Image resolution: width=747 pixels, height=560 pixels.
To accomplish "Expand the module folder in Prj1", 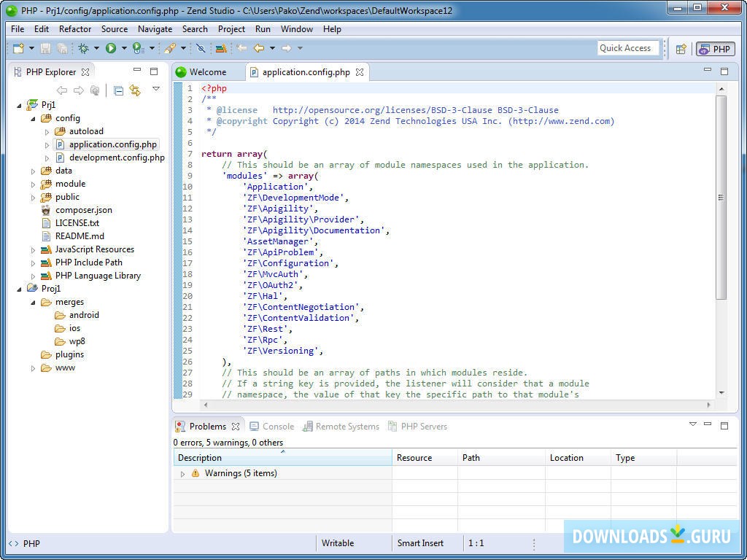I will click(34, 184).
